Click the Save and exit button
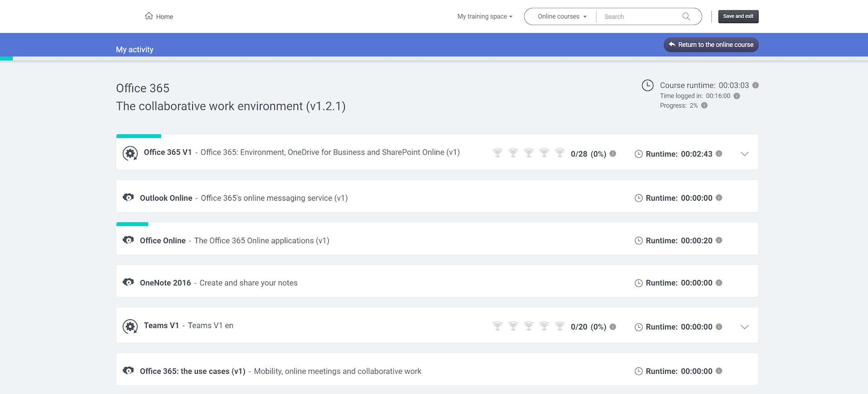868x394 pixels. pos(738,16)
